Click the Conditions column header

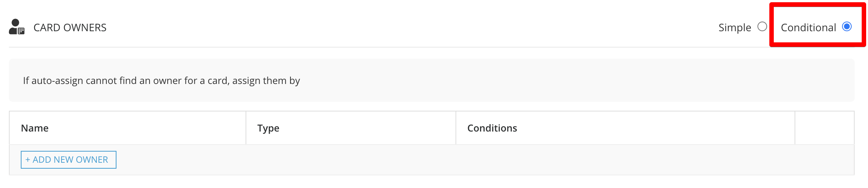coord(492,128)
